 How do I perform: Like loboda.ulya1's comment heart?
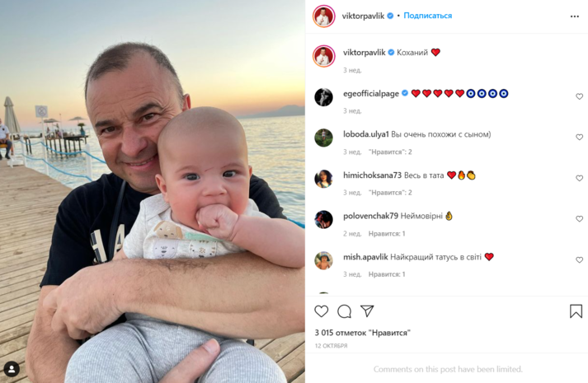[x=580, y=138]
